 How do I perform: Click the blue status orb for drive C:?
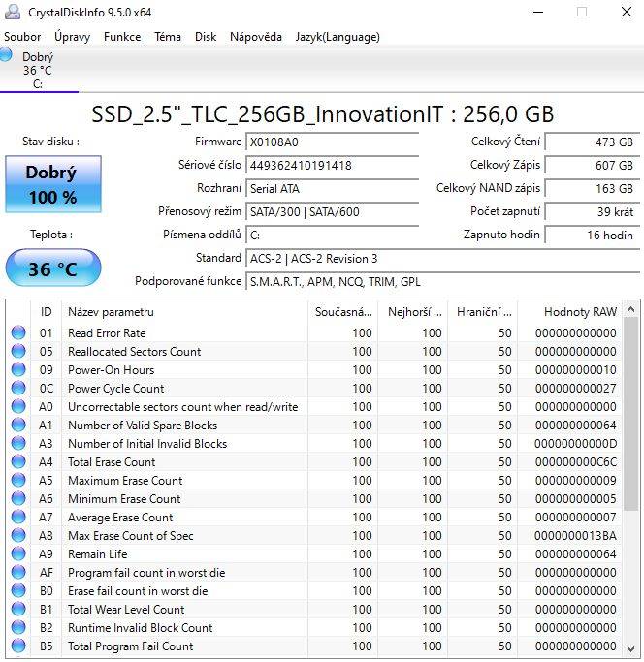click(x=6, y=55)
